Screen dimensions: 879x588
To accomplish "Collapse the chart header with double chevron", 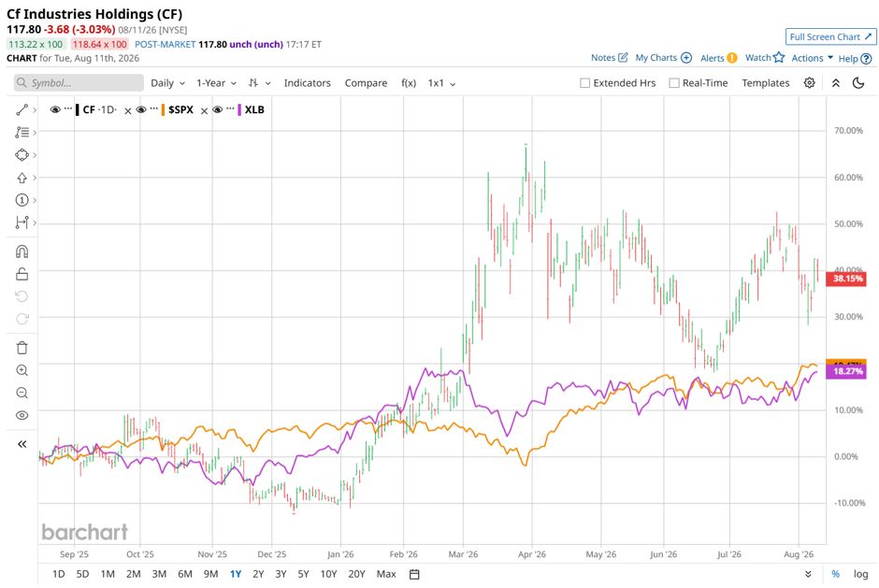I will 835,83.
